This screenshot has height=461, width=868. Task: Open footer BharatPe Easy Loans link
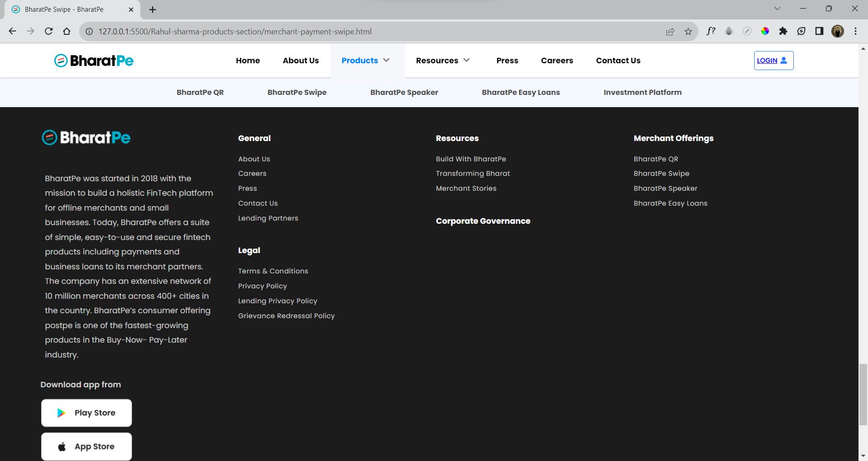coord(670,203)
